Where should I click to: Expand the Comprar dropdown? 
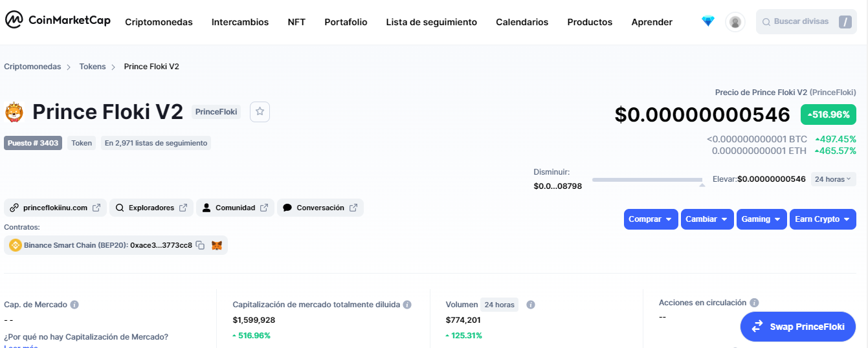(x=651, y=219)
